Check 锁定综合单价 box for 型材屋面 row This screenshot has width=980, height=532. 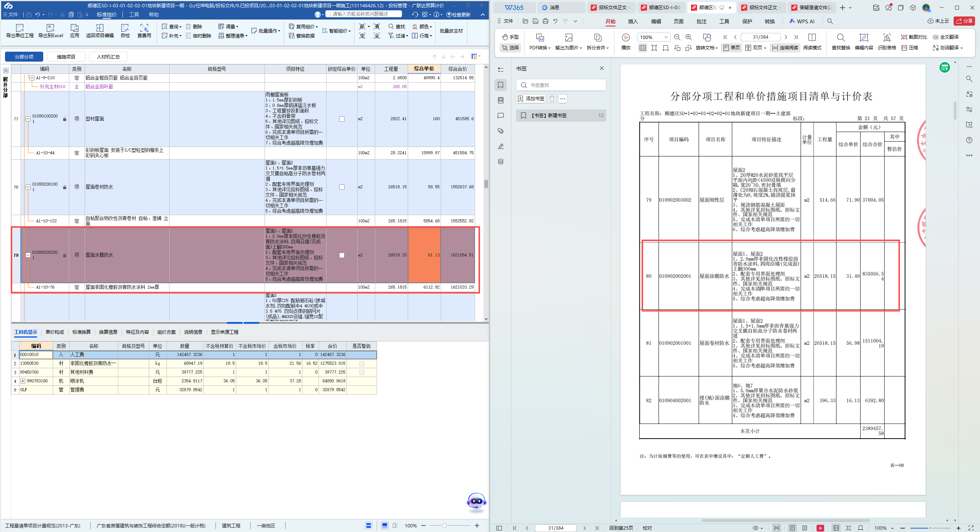coord(342,119)
